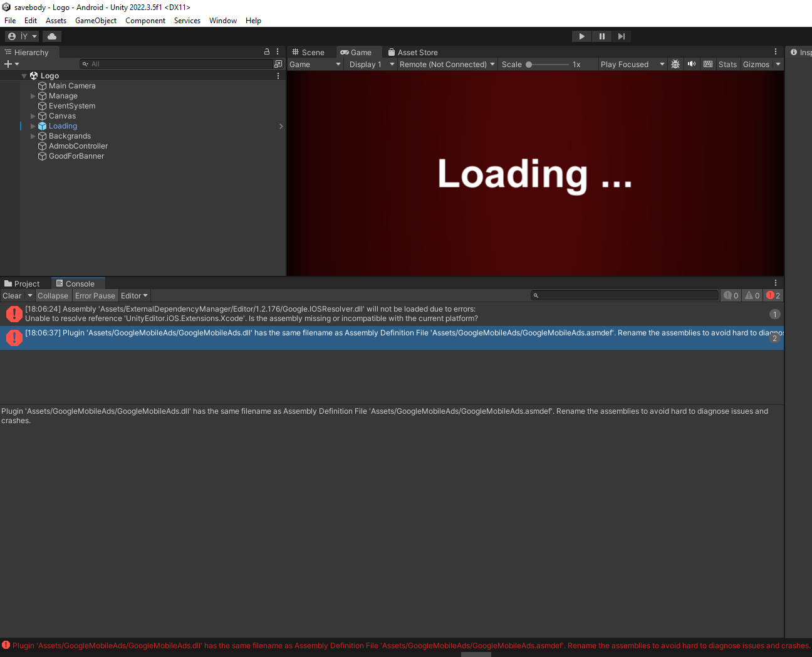
Task: Click the Step frame button
Action: (x=621, y=36)
